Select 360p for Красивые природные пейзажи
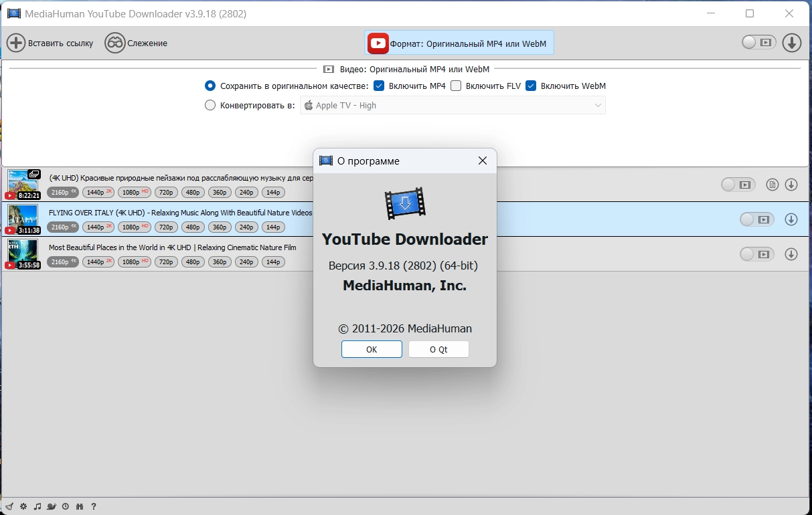Screen dimensions: 812x515 tap(220, 192)
